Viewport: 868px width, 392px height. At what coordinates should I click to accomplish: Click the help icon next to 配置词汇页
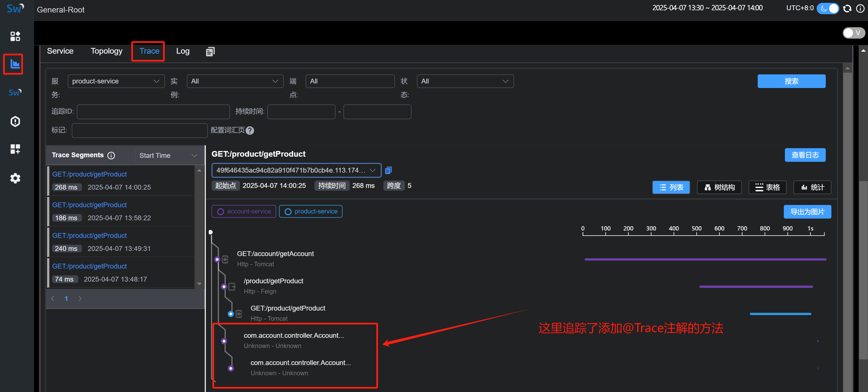point(250,131)
